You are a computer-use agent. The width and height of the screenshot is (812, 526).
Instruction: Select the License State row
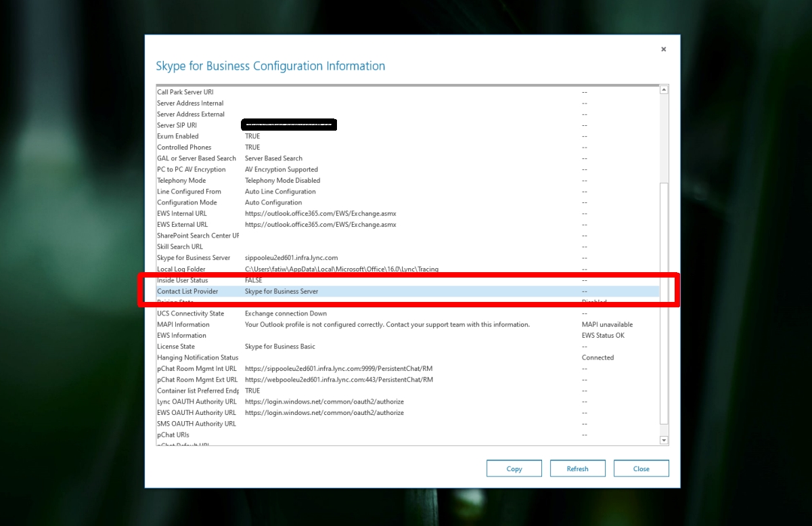tap(408, 347)
